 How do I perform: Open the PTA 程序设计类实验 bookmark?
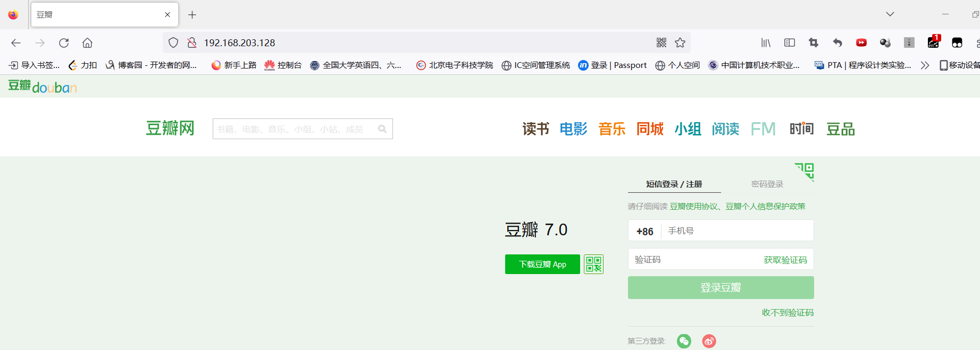point(863,65)
